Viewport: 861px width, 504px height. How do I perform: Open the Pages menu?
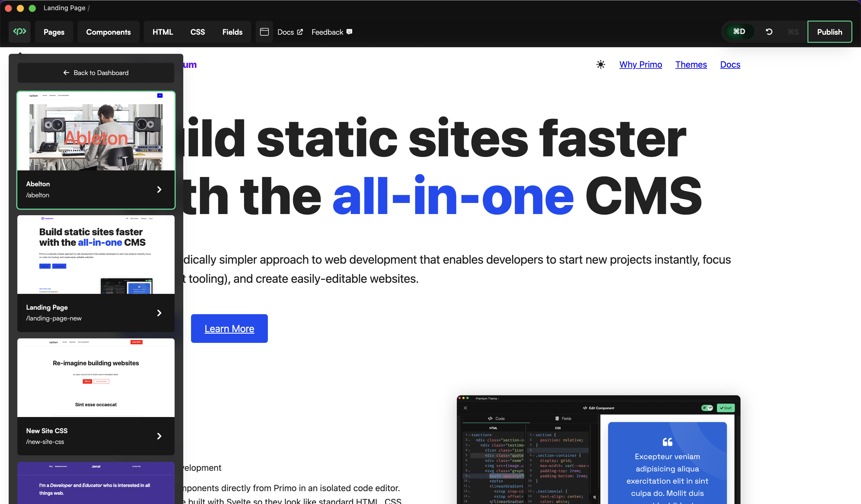click(x=54, y=32)
